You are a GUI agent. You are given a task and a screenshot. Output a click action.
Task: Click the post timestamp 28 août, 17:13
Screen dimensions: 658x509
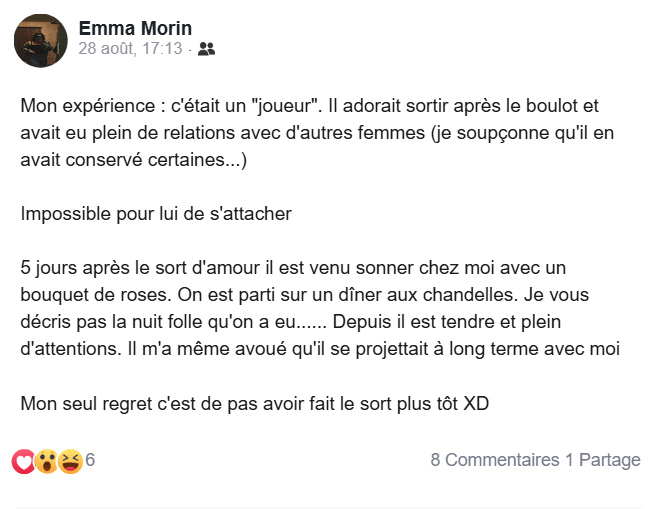click(130, 48)
